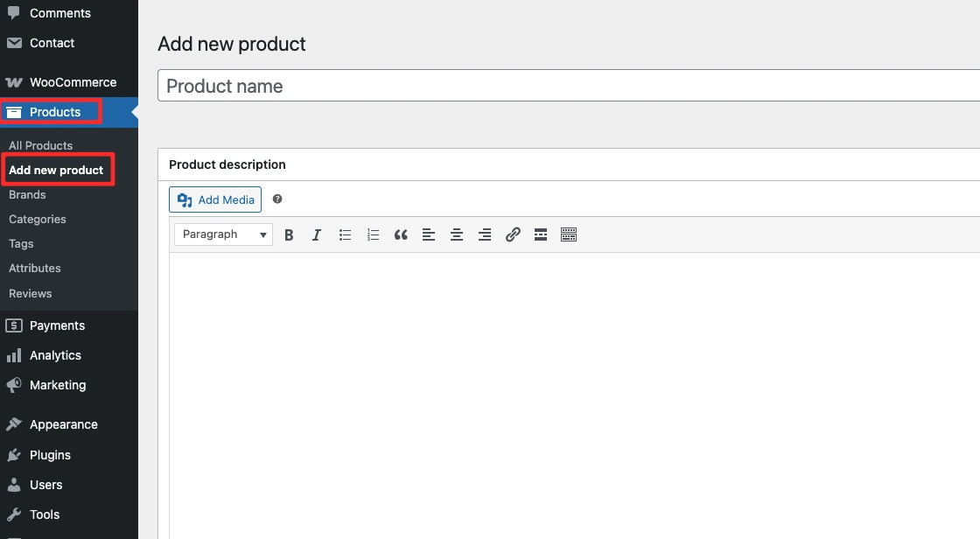Open the Paragraph format dropdown
Screen dimensions: 980x539
[223, 234]
